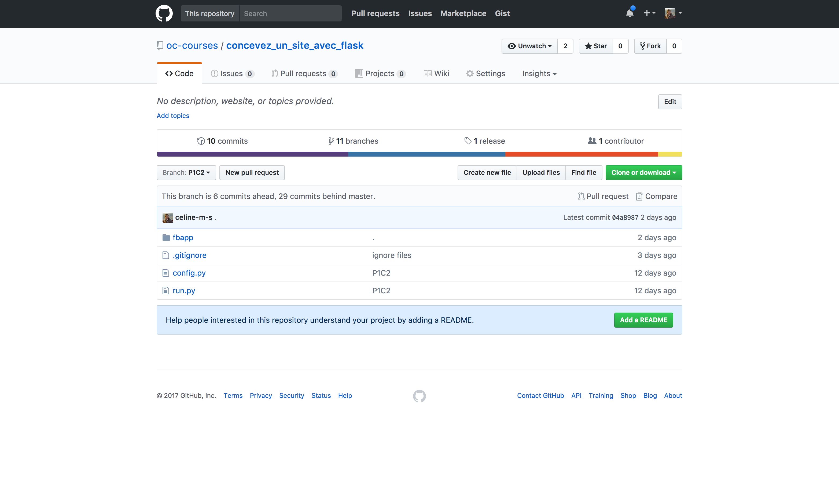Click the contributors icon near 1 contributor
The image size is (839, 504).
(x=592, y=140)
